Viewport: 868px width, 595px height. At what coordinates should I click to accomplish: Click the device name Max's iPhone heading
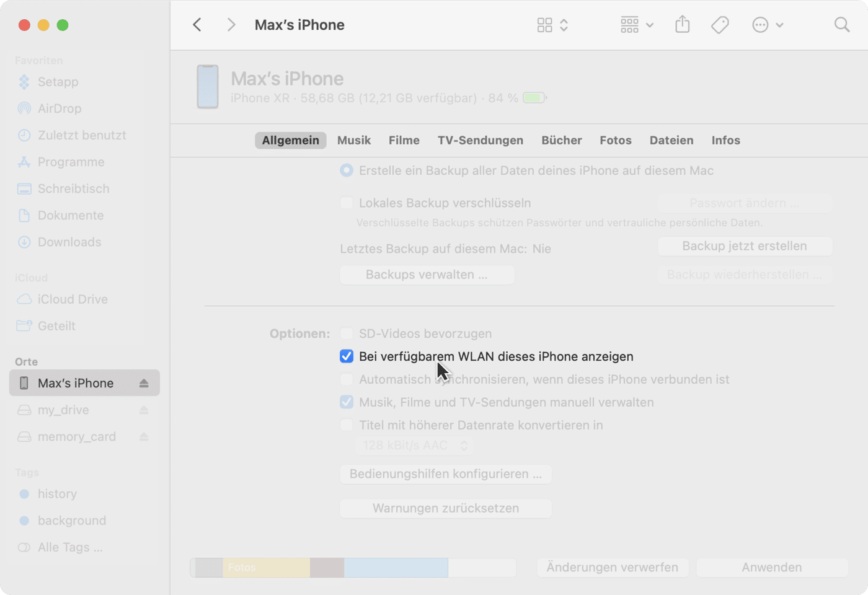click(287, 79)
